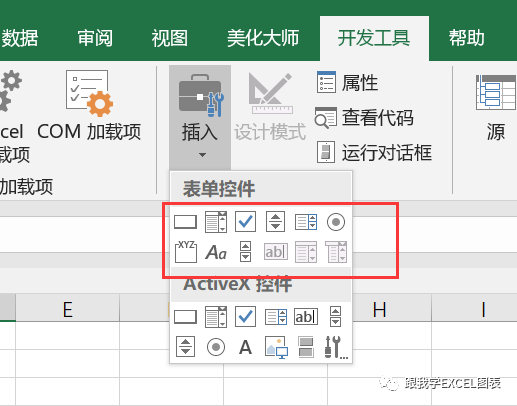Image resolution: width=517 pixels, height=406 pixels.
Task: Insert an ActiveX Combo Box
Action: pos(216,317)
